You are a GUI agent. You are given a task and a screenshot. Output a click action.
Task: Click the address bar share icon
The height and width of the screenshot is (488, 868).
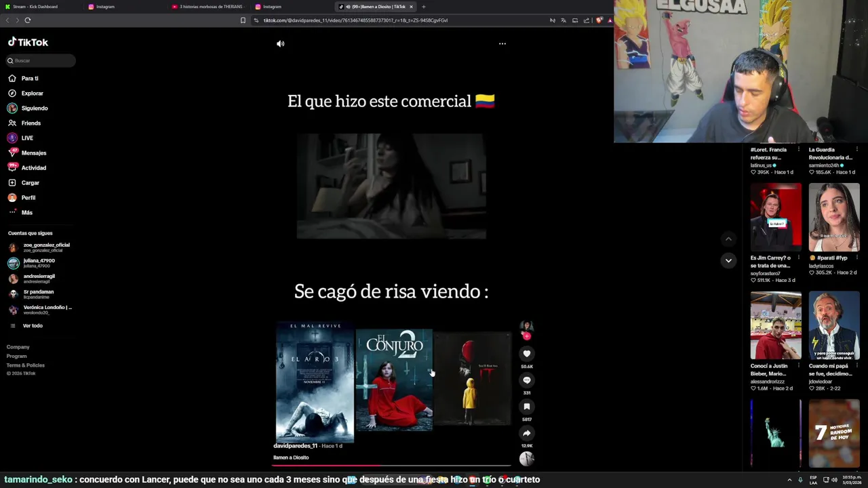point(587,20)
